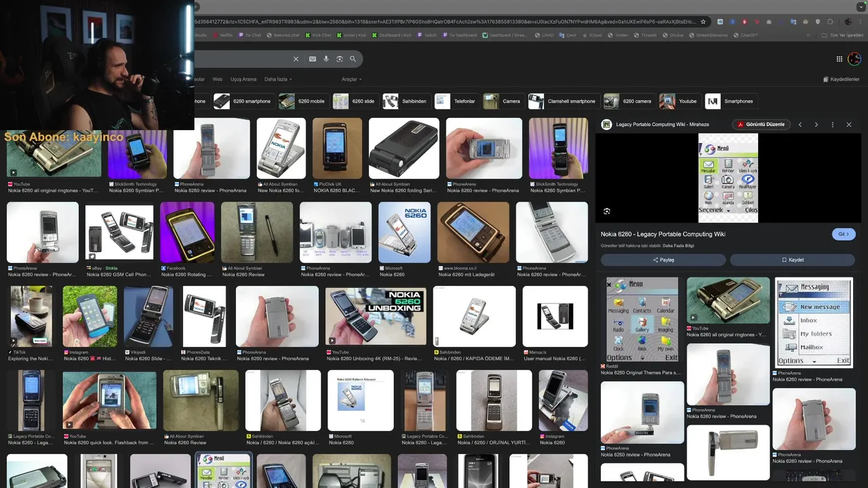868x488 pixels.
Task: Filter by the Smartphones chip
Action: (731, 101)
